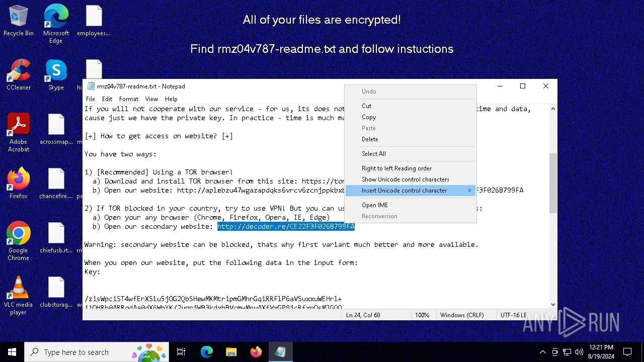Open Microsoft Edge desktop shortcut

coord(56,24)
